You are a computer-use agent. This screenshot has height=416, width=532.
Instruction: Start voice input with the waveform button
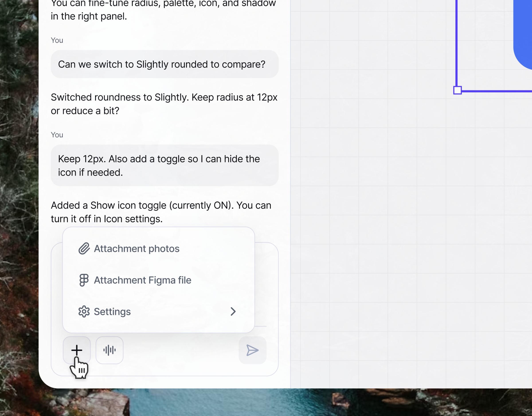[109, 350]
